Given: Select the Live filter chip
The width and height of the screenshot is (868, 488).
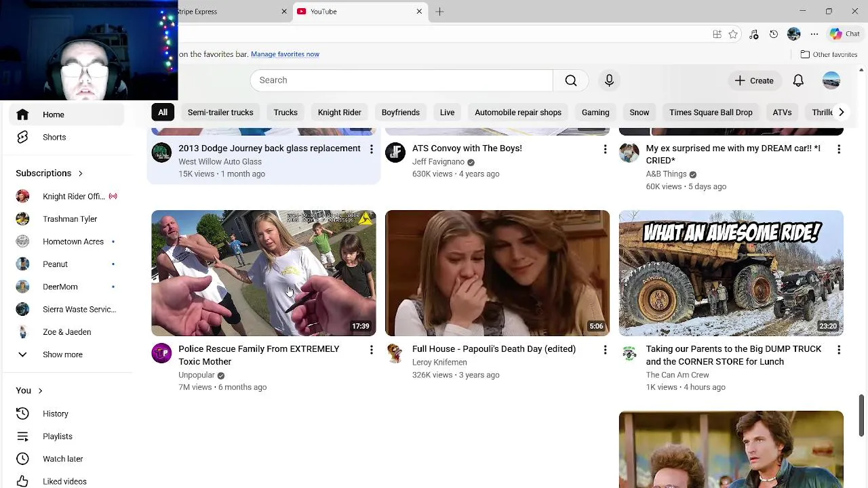Looking at the screenshot, I should point(447,113).
